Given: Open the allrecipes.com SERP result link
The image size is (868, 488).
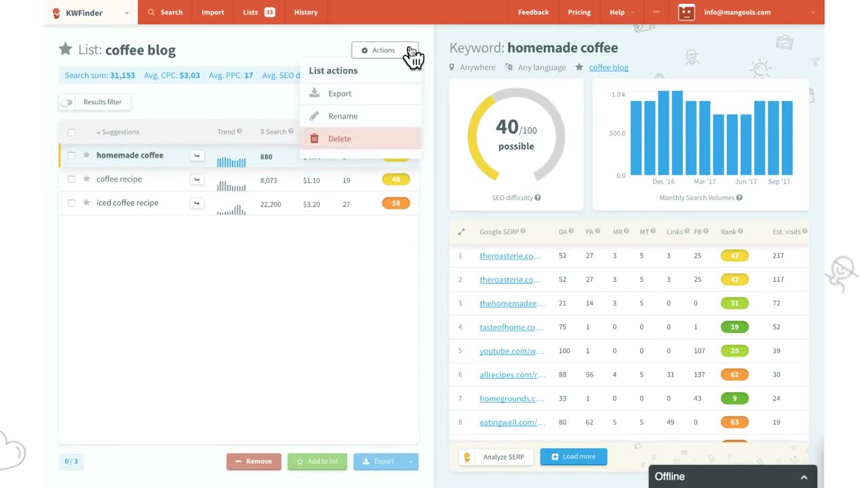Looking at the screenshot, I should pos(512,375).
